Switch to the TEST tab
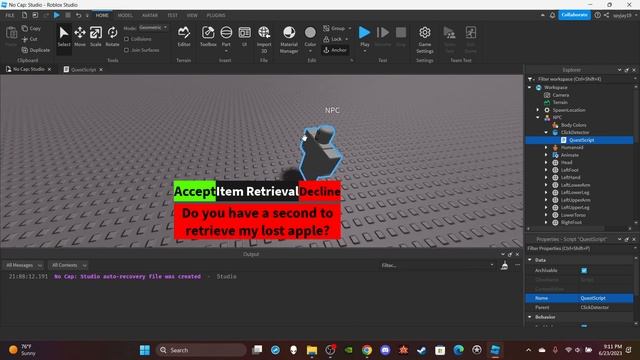Viewport: 640px width, 360px height. click(x=173, y=15)
